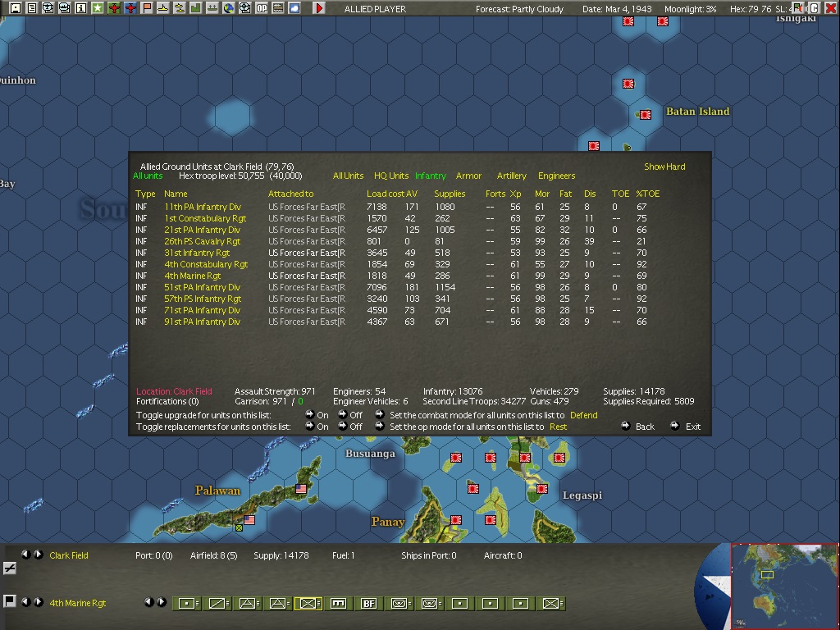The image size is (840, 630).
Task: Select previous unit arrow left of 4th Marine Rgt
Action: [x=25, y=601]
